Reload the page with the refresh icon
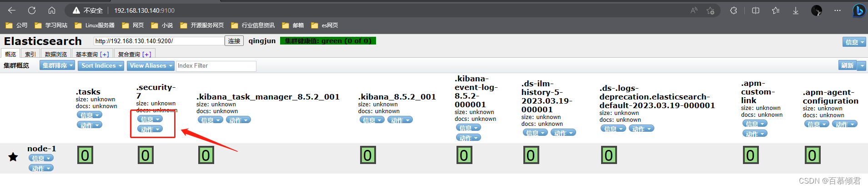The height and width of the screenshot is (189, 868). click(x=32, y=10)
